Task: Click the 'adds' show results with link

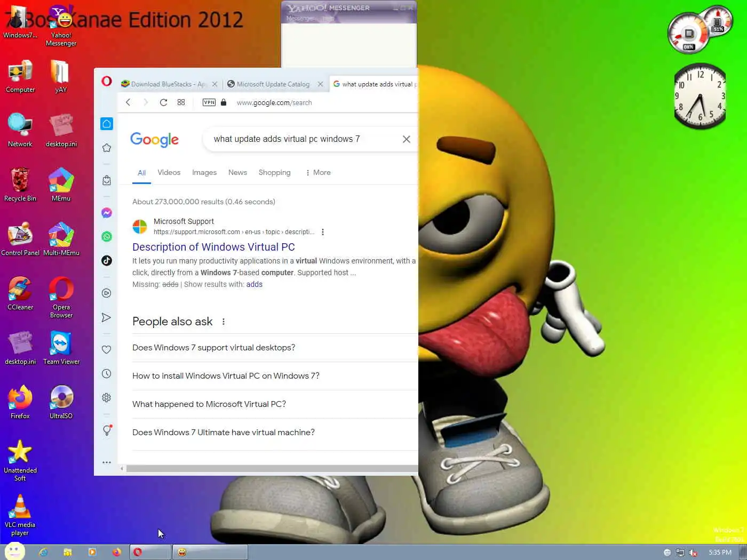Action: [x=254, y=284]
